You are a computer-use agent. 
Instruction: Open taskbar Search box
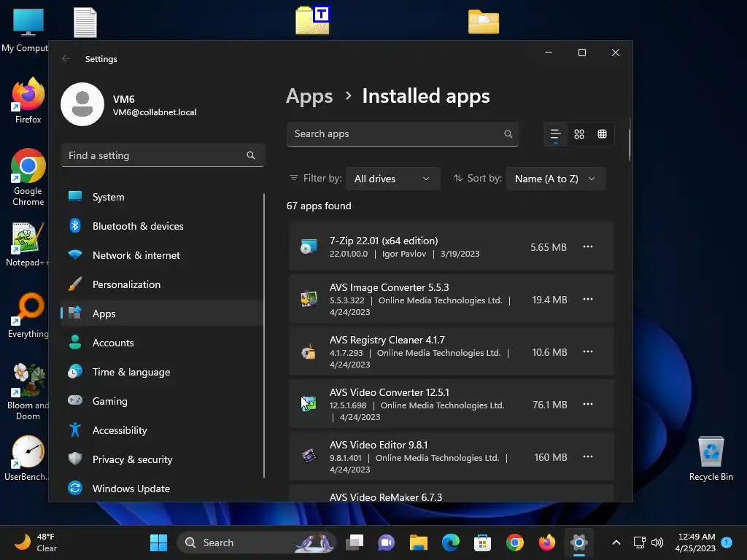coord(257,542)
